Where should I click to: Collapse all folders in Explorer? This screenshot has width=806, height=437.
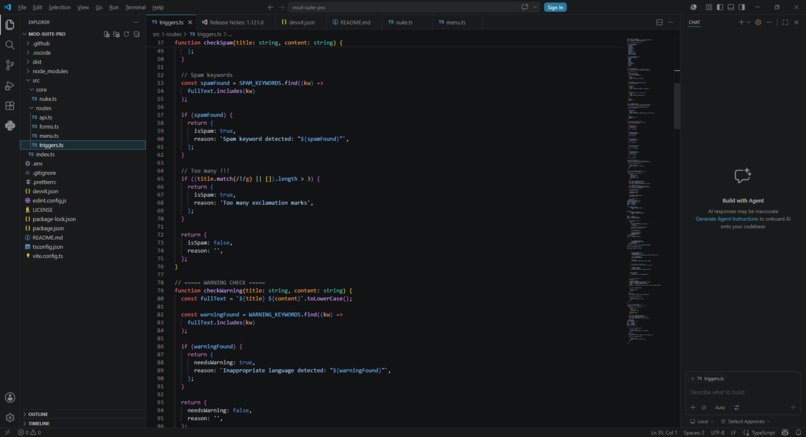coord(136,34)
